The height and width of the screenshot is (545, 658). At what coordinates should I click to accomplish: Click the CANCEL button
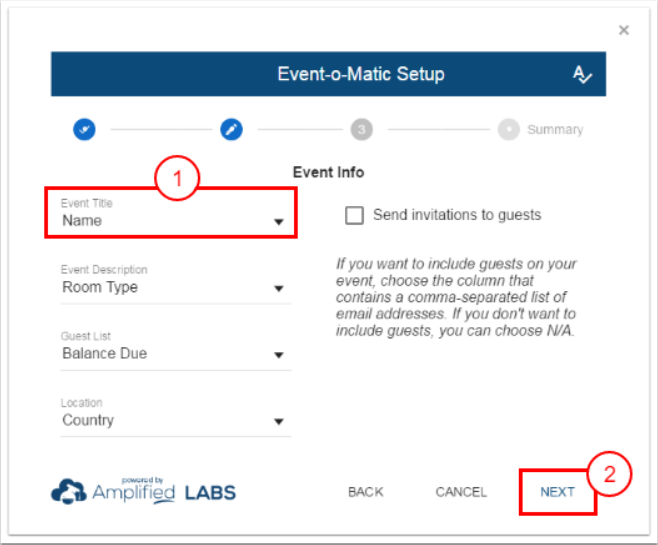[461, 492]
